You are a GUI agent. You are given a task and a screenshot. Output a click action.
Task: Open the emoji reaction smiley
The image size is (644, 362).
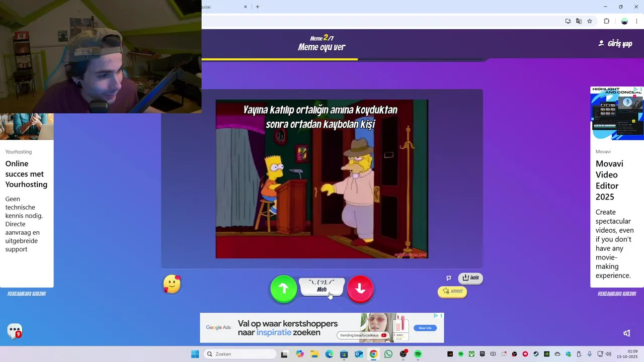click(x=172, y=285)
